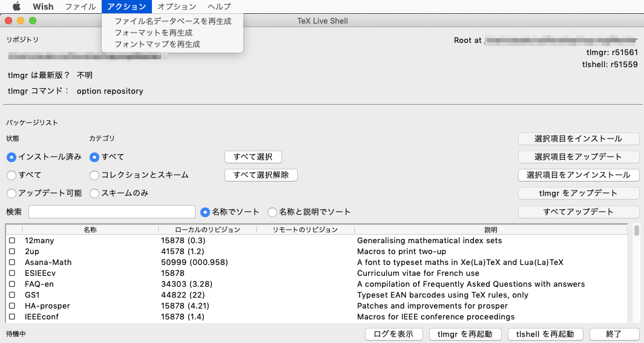The image size is (644, 343).
Task: Click the 'option repository' command text
Action: pyautogui.click(x=110, y=91)
